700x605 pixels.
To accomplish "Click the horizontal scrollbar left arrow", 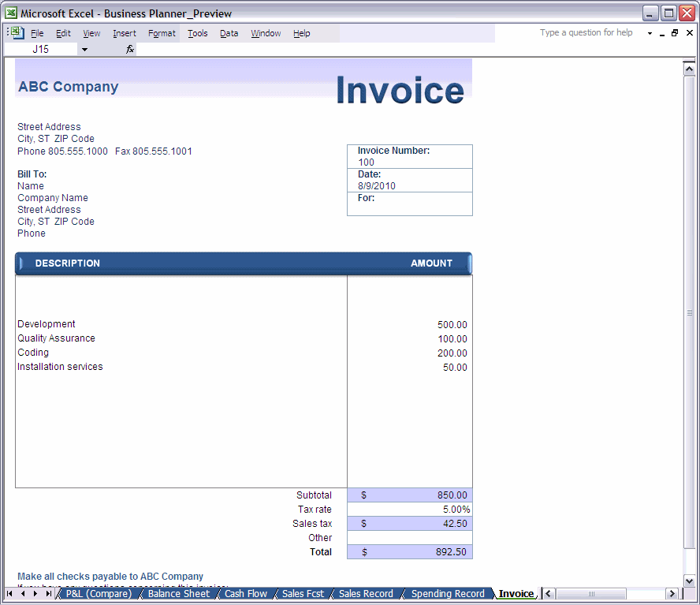I will click(549, 594).
